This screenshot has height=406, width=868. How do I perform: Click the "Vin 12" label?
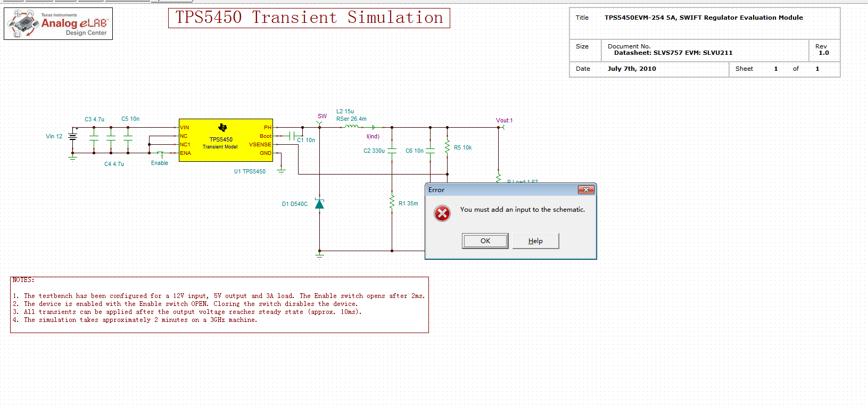[54, 136]
